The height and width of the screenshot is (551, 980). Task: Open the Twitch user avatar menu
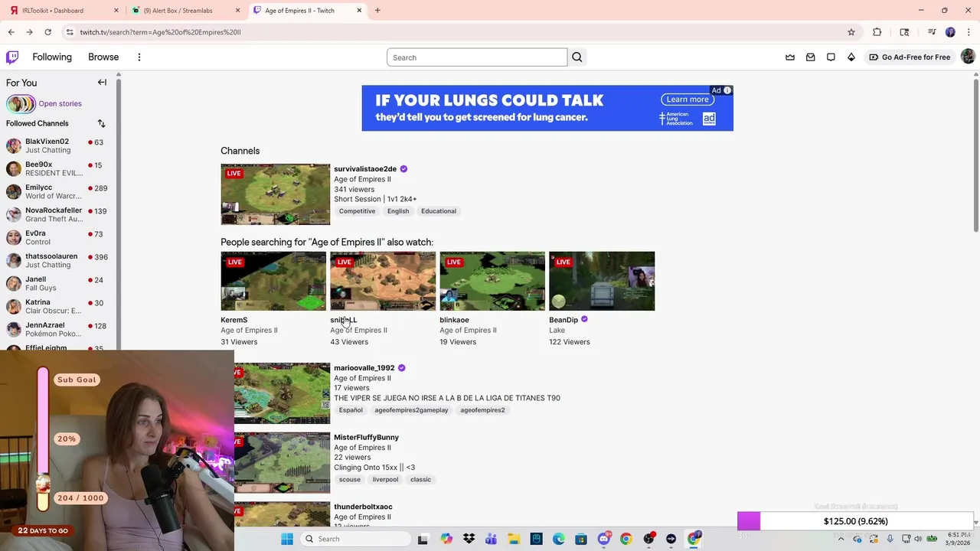968,57
